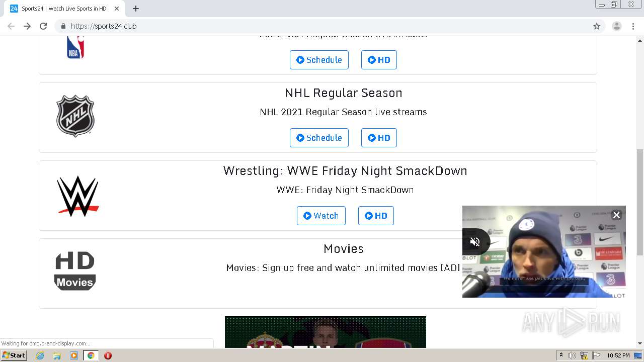Open the WWE SmackDown HD stream
The height and width of the screenshot is (362, 644).
(x=376, y=216)
